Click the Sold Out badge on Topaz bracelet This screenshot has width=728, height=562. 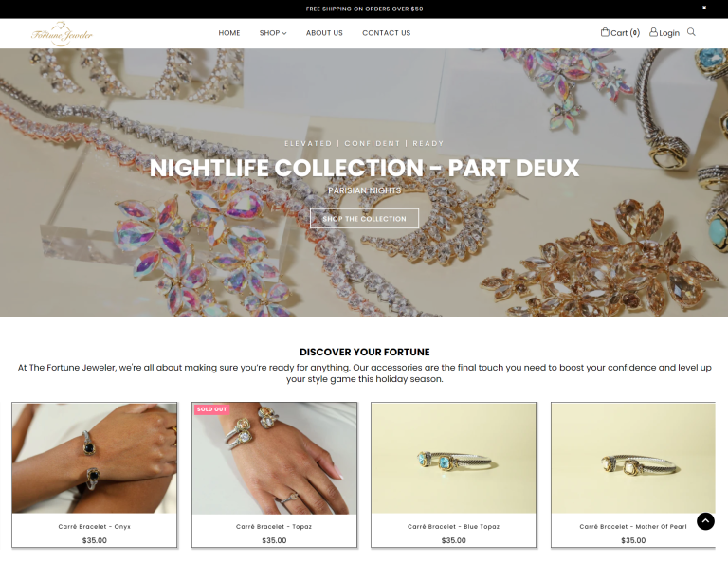[x=211, y=409]
